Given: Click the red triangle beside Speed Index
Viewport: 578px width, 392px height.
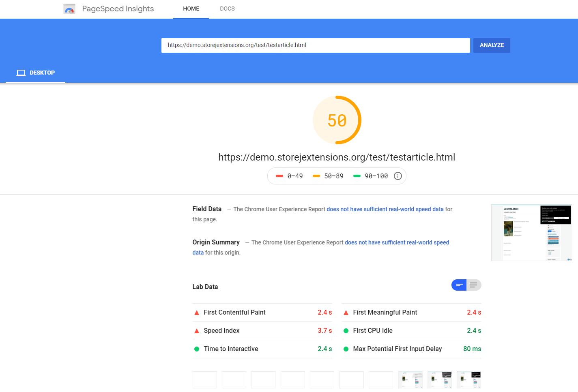Looking at the screenshot, I should pyautogui.click(x=197, y=331).
